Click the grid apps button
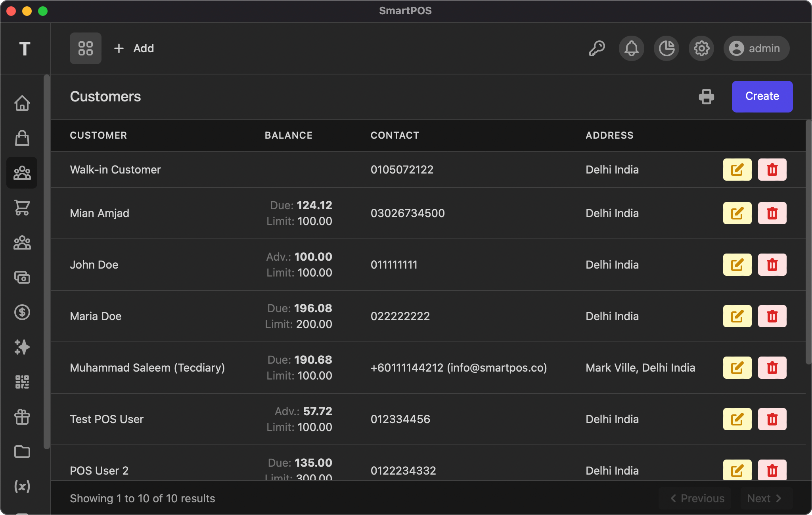 pyautogui.click(x=86, y=48)
